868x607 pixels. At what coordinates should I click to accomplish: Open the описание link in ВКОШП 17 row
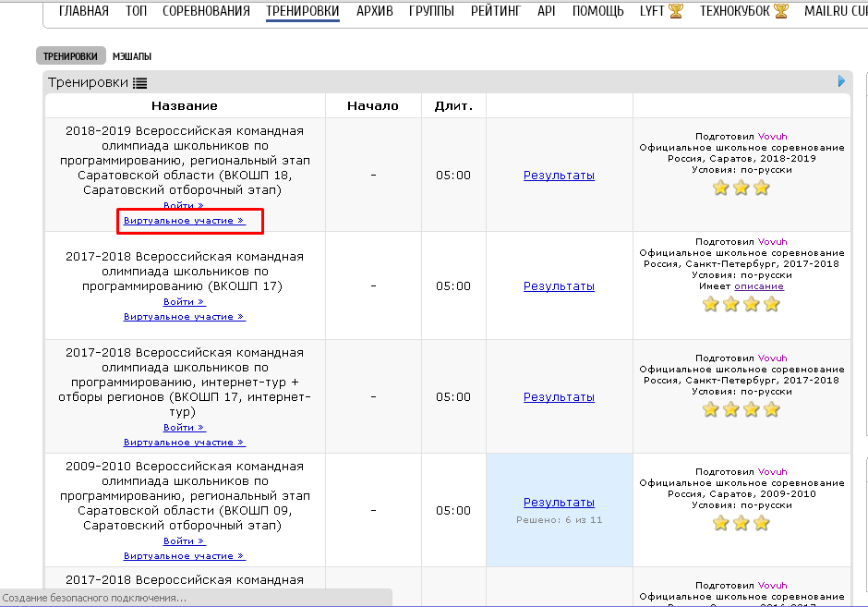coord(759,286)
